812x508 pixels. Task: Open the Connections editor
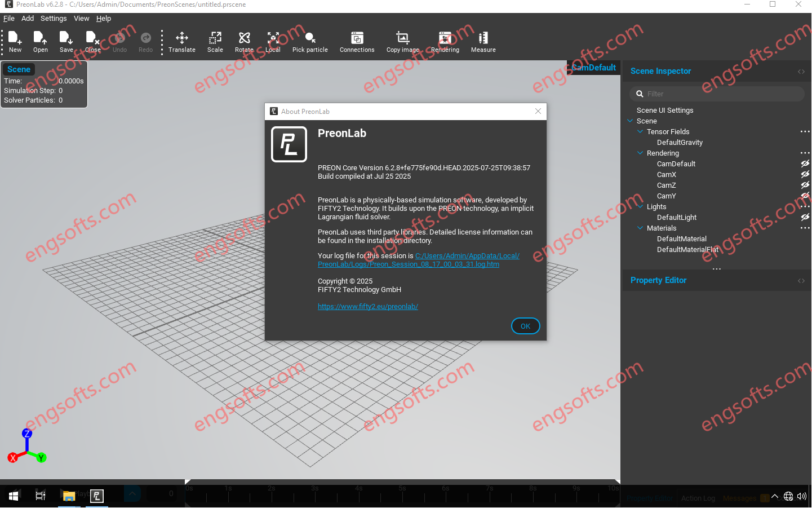357,42
